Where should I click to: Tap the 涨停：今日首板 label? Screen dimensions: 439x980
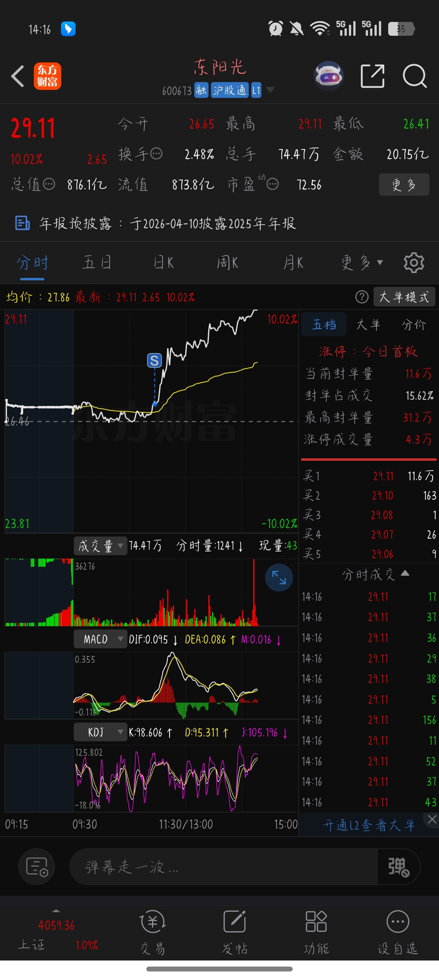(x=368, y=351)
